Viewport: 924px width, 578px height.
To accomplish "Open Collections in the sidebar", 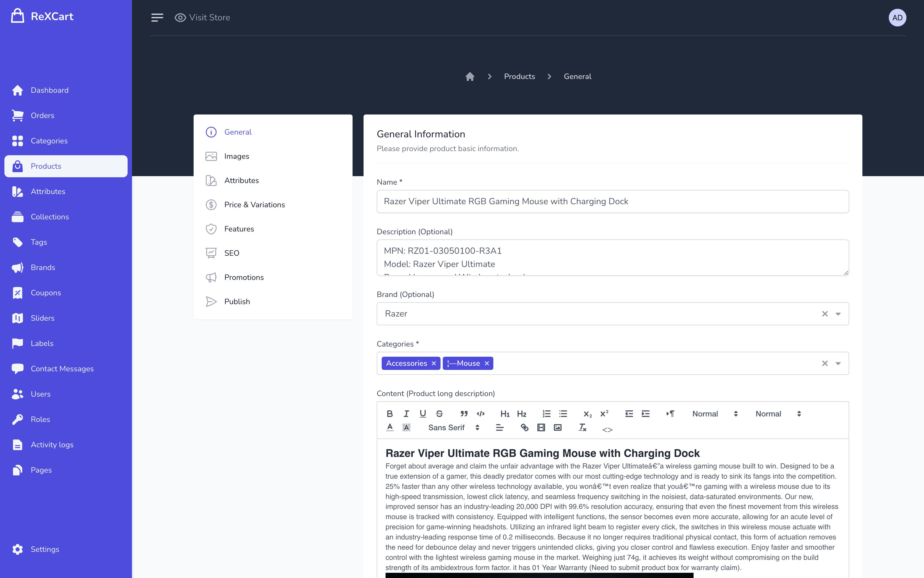I will coord(66,217).
